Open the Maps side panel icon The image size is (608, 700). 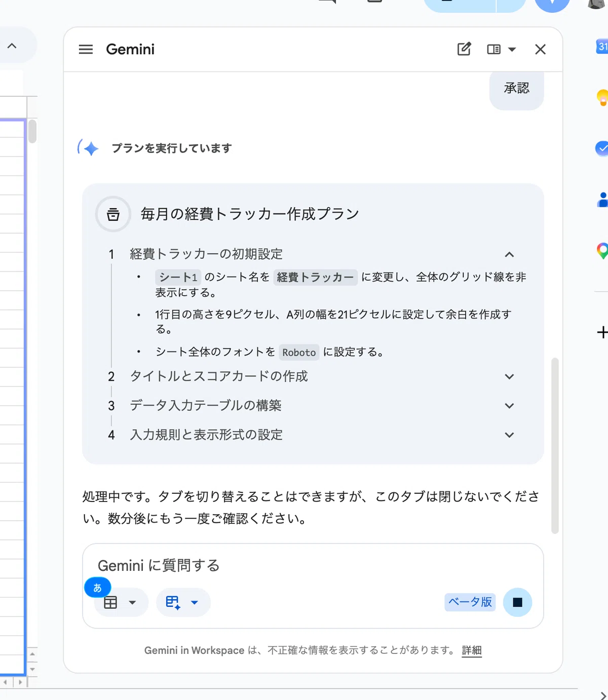[602, 251]
